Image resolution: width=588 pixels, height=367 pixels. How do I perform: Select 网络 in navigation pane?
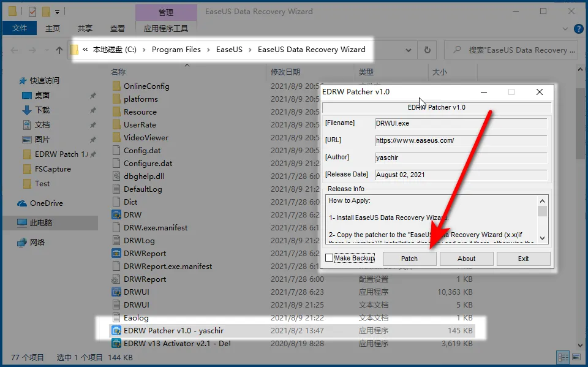click(37, 242)
